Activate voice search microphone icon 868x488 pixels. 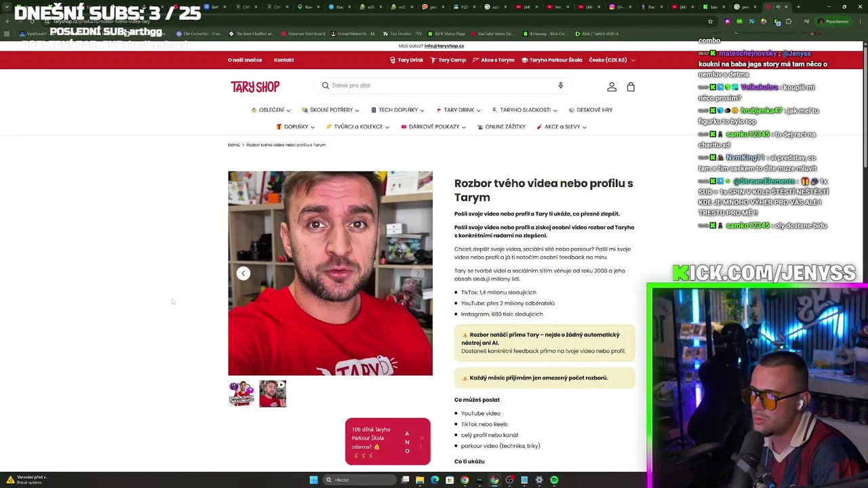tap(560, 85)
